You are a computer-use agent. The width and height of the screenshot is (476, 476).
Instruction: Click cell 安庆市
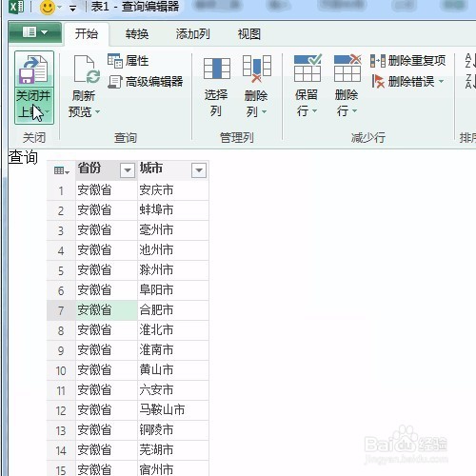click(x=173, y=190)
